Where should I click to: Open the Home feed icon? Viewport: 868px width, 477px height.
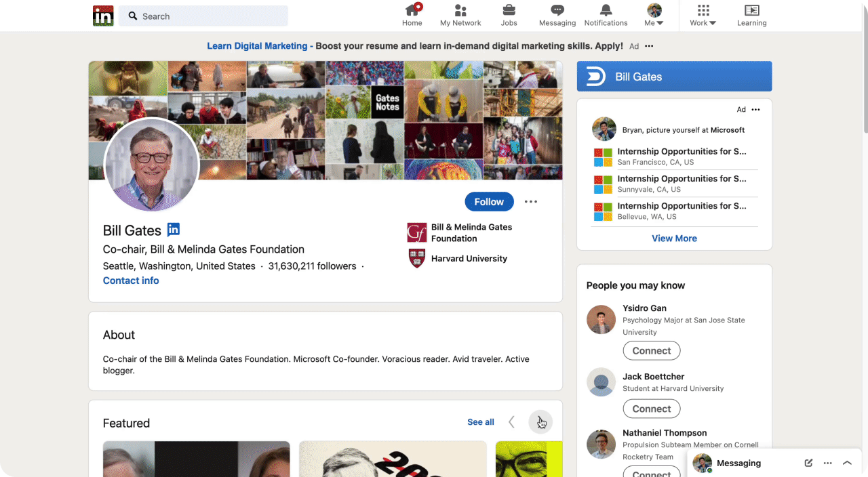click(412, 16)
